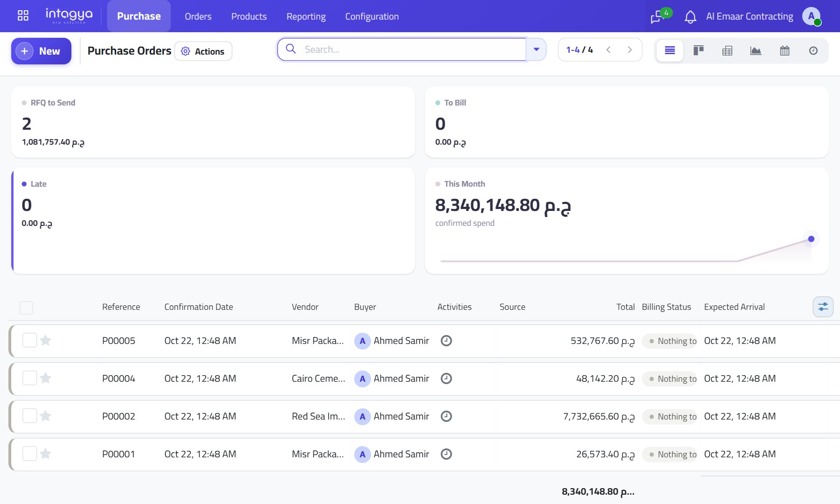The width and height of the screenshot is (840, 504).
Task: Filter by the RFQ to Send card
Action: tap(213, 122)
